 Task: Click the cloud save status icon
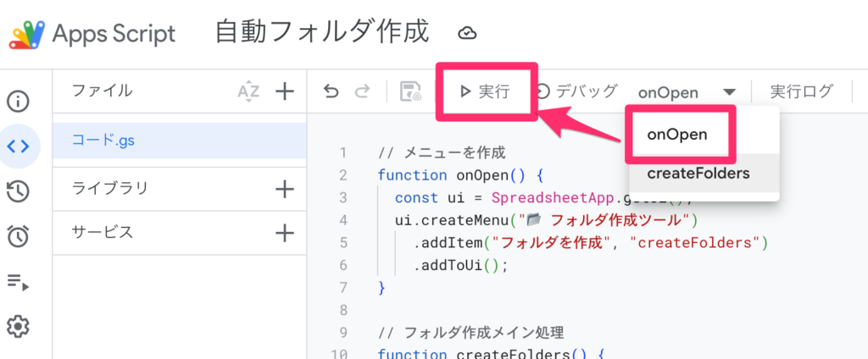(467, 34)
